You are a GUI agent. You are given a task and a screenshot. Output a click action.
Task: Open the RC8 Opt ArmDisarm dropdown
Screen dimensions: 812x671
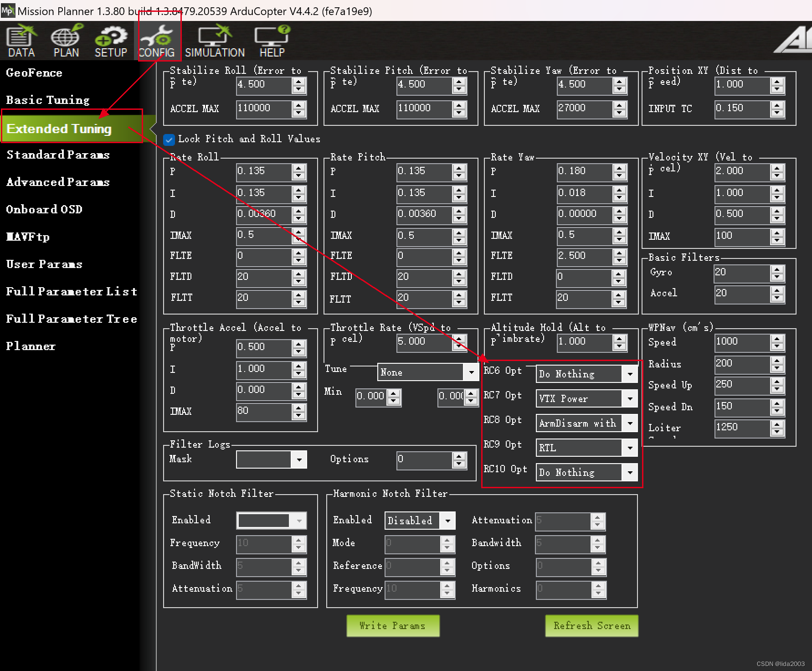(586, 423)
